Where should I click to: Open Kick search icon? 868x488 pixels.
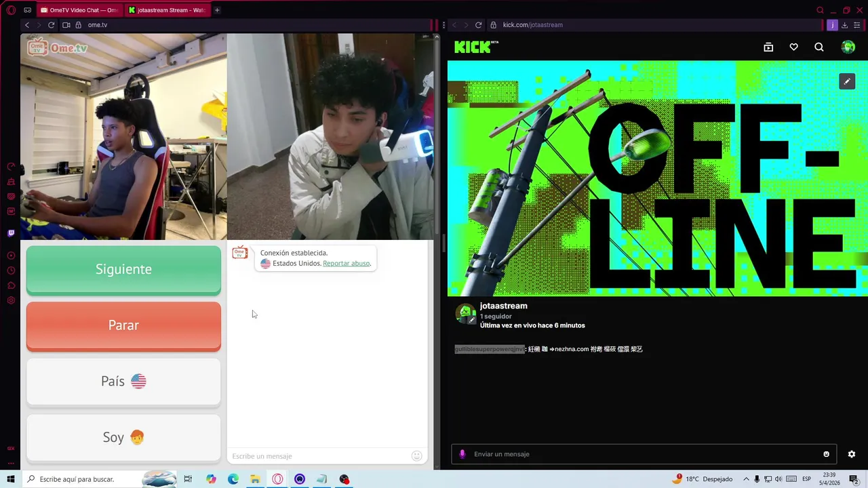[x=819, y=47]
